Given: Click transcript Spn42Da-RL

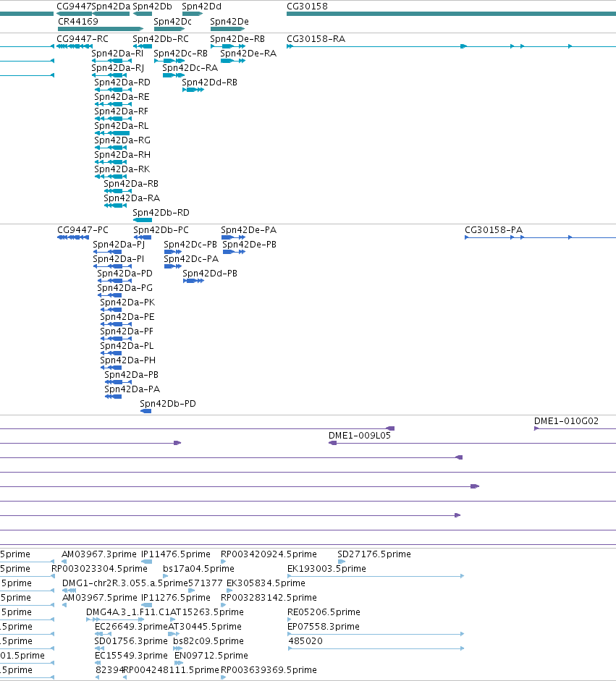Looking at the screenshot, I should (121, 125).
